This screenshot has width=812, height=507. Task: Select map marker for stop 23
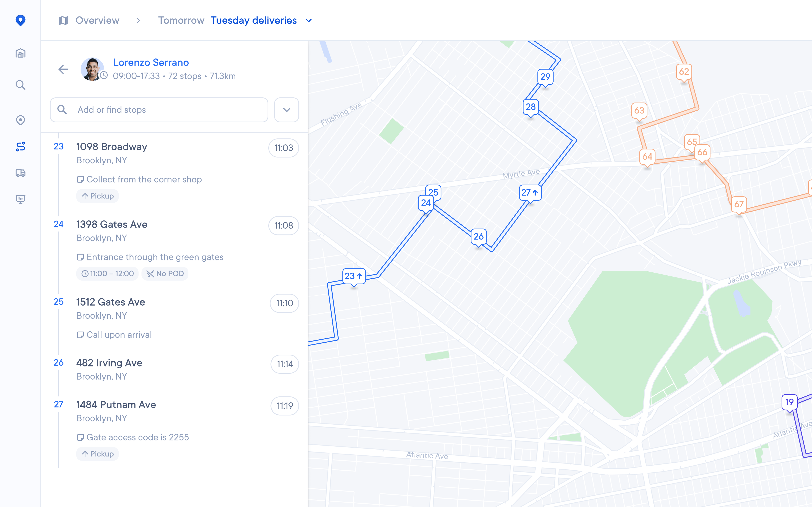click(x=354, y=277)
